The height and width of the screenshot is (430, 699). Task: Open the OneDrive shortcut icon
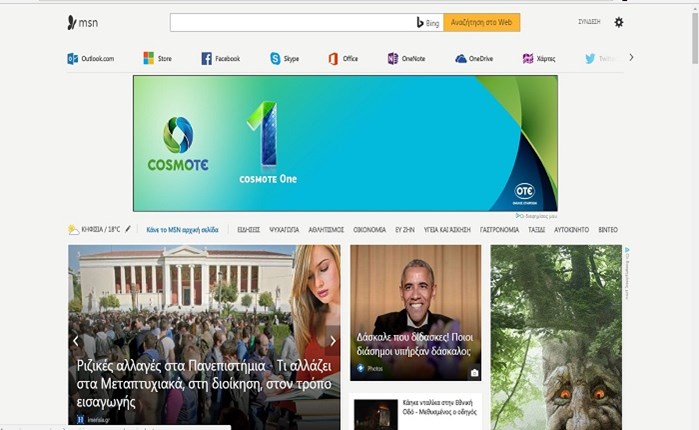tap(461, 58)
